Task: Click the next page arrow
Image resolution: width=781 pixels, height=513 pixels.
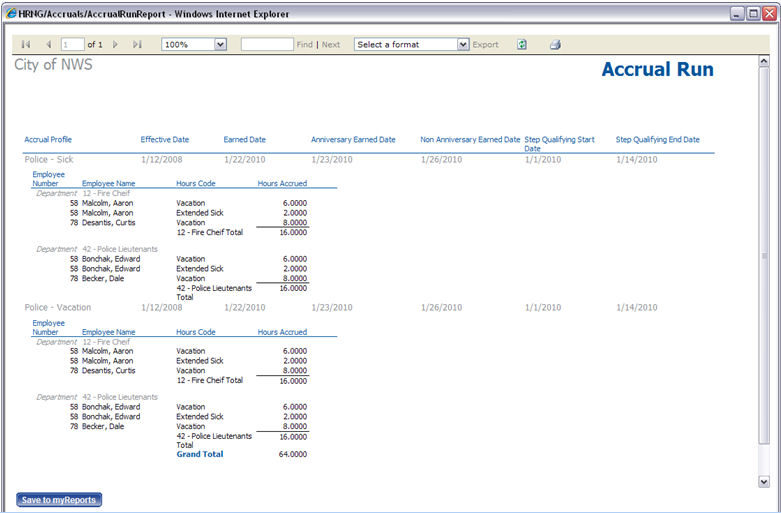Action: 116,45
